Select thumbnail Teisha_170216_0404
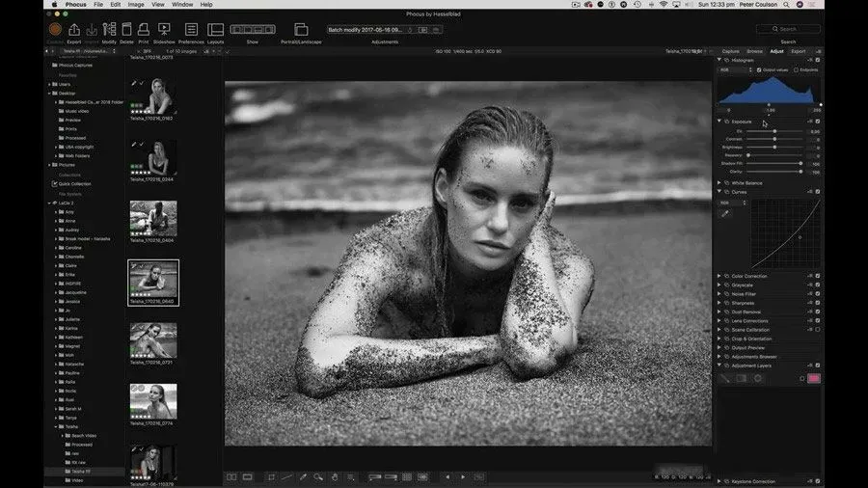 click(153, 218)
